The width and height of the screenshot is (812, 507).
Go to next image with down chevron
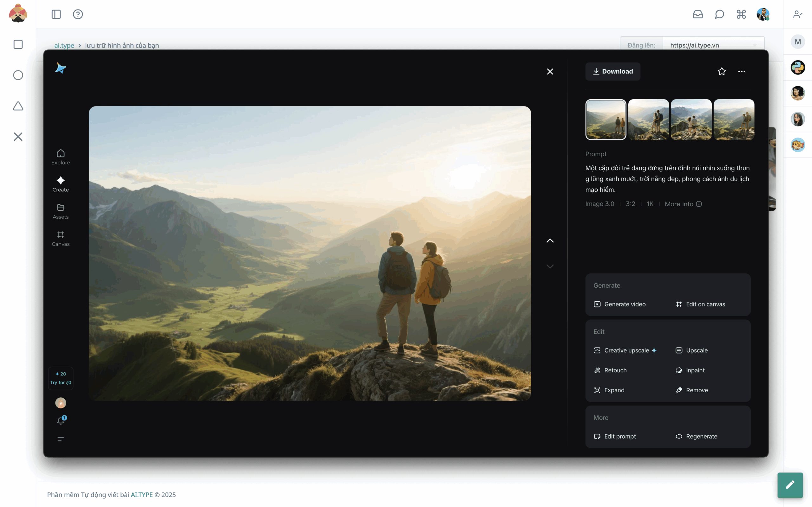tap(550, 266)
